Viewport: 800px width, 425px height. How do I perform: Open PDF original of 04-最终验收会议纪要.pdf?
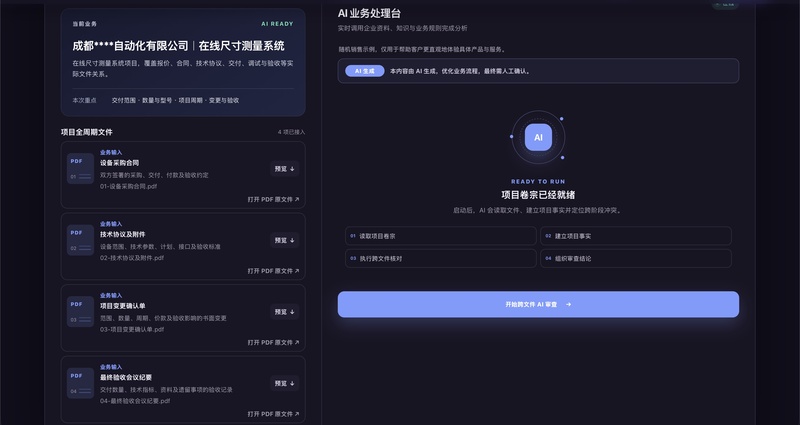pos(273,414)
